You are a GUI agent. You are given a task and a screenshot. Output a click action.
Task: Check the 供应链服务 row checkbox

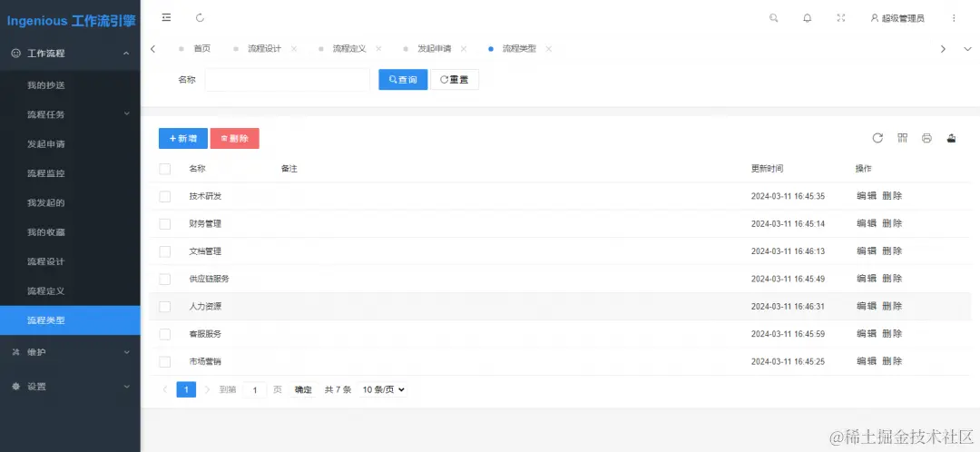(165, 279)
